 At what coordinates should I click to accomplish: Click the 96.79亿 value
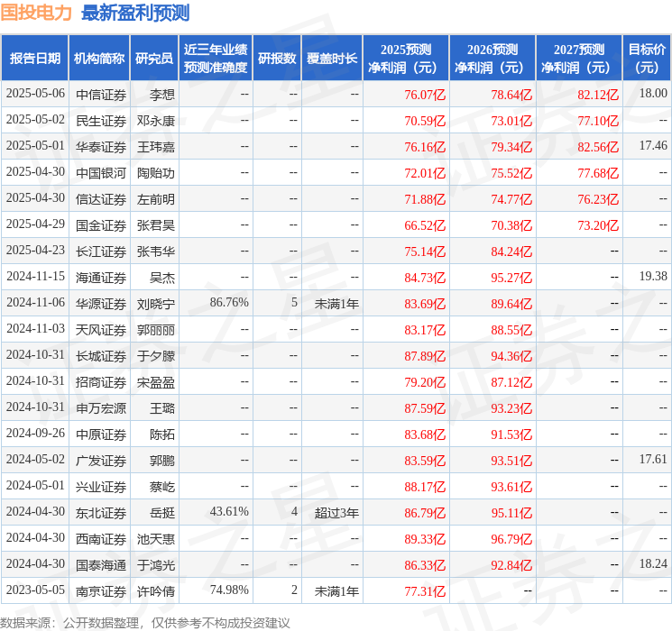coord(511,539)
